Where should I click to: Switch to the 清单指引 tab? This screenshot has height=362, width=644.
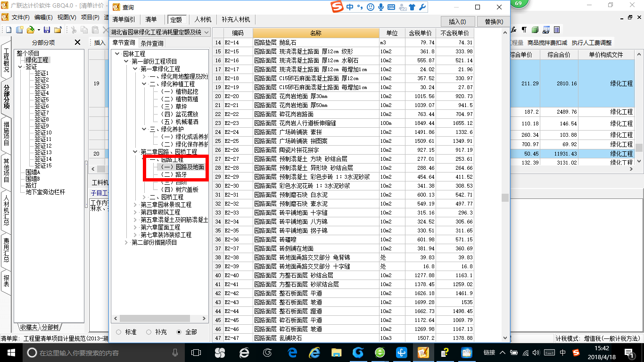pyautogui.click(x=124, y=20)
